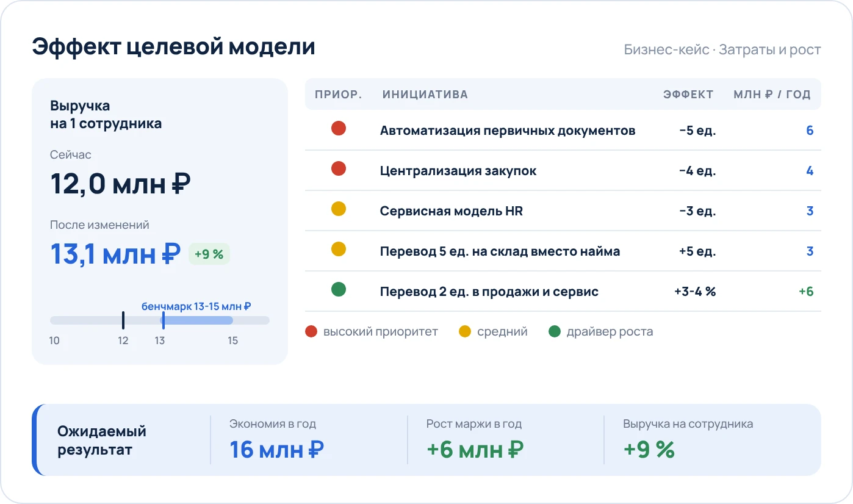Click green "+6" in the "Перевод 2 ед." row
Screen dimensions: 853x504
coord(806,292)
